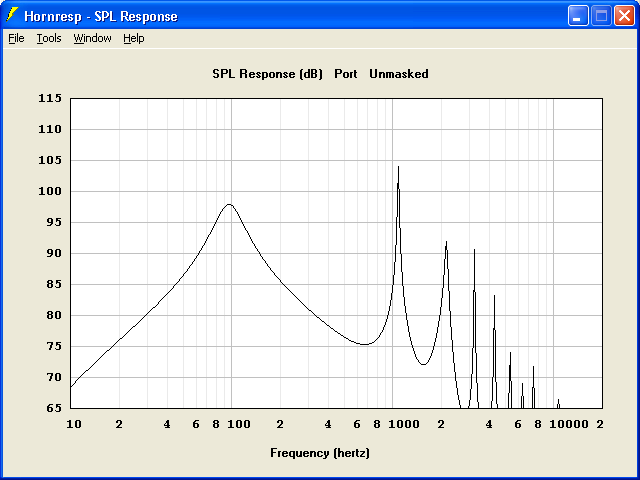Minimize the Hornresp SPL Response window
This screenshot has height=480, width=640.
pos(578,16)
